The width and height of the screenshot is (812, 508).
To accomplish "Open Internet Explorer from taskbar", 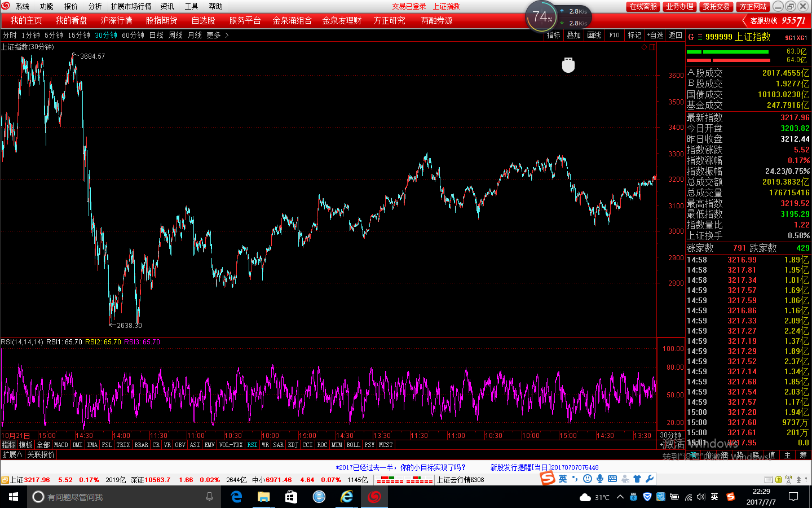I will point(346,497).
